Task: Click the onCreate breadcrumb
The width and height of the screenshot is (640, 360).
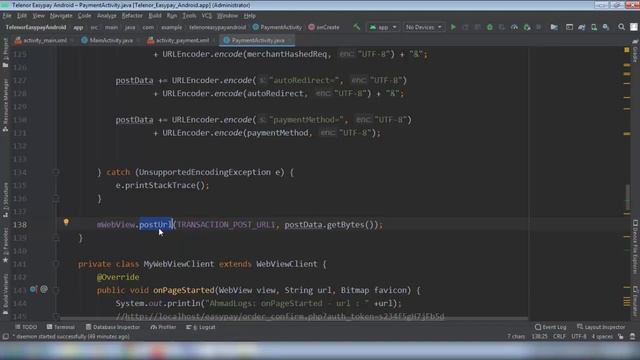Action: coord(324,27)
